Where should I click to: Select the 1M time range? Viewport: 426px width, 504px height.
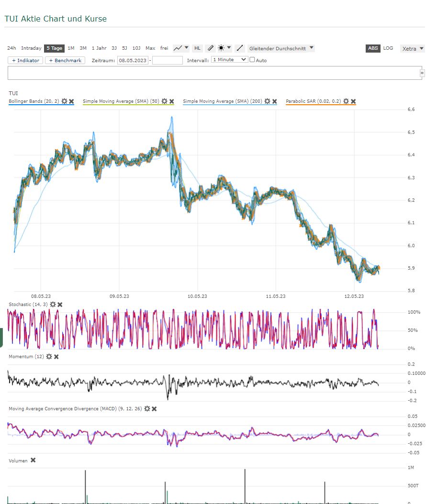pos(71,48)
